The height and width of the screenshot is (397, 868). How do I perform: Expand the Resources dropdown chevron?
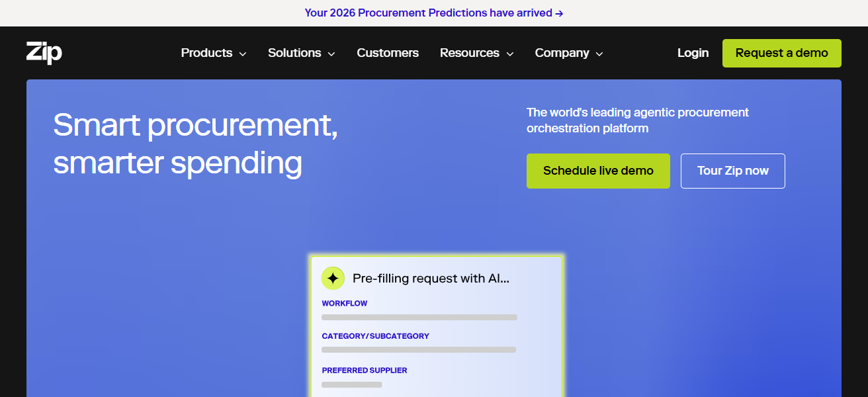(x=510, y=54)
